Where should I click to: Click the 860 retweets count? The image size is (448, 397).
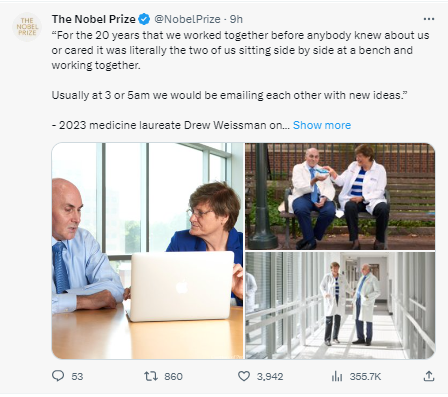[x=173, y=377]
